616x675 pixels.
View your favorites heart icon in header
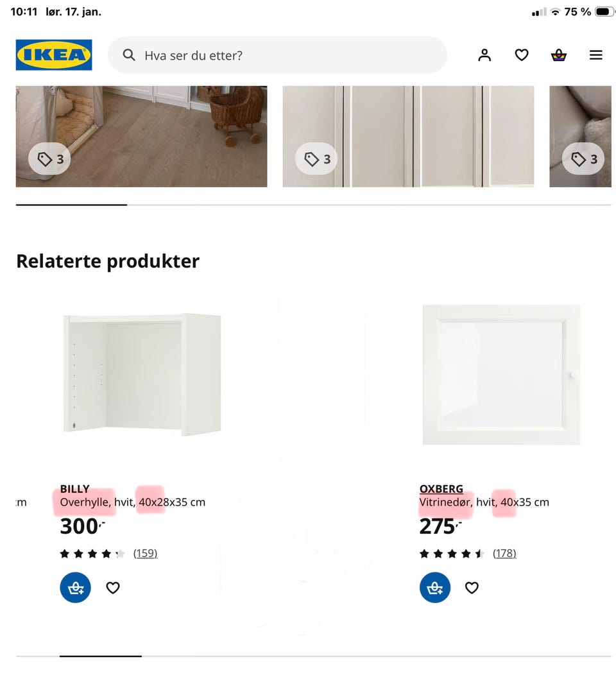[x=522, y=55]
